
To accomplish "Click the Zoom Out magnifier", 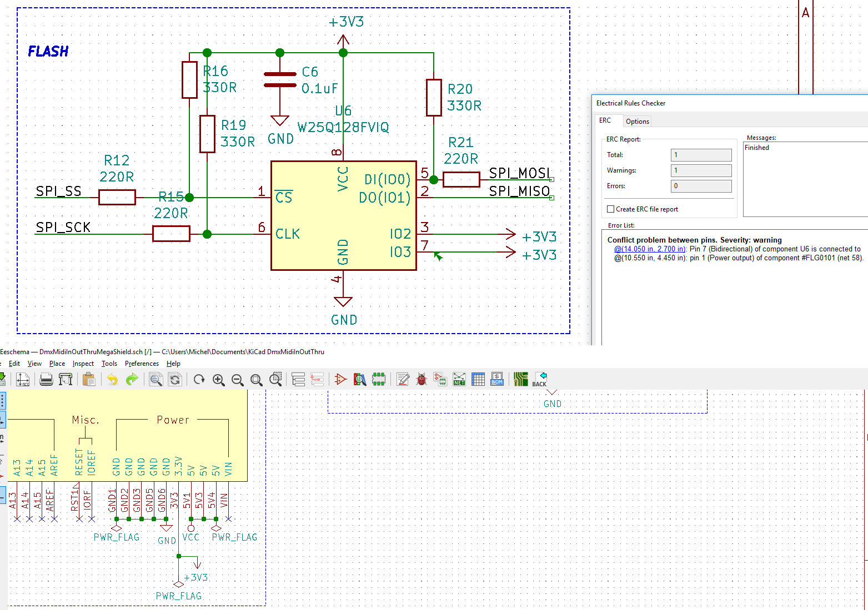I will [237, 380].
